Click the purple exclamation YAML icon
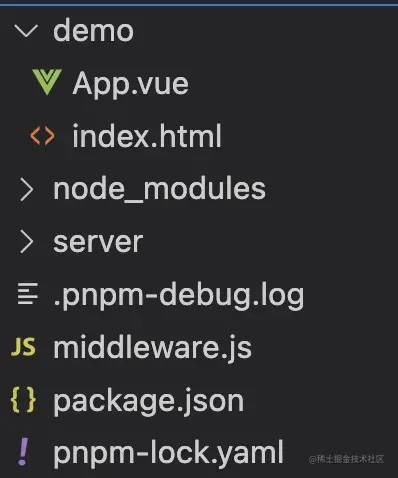The width and height of the screenshot is (398, 478). pyautogui.click(x=23, y=452)
